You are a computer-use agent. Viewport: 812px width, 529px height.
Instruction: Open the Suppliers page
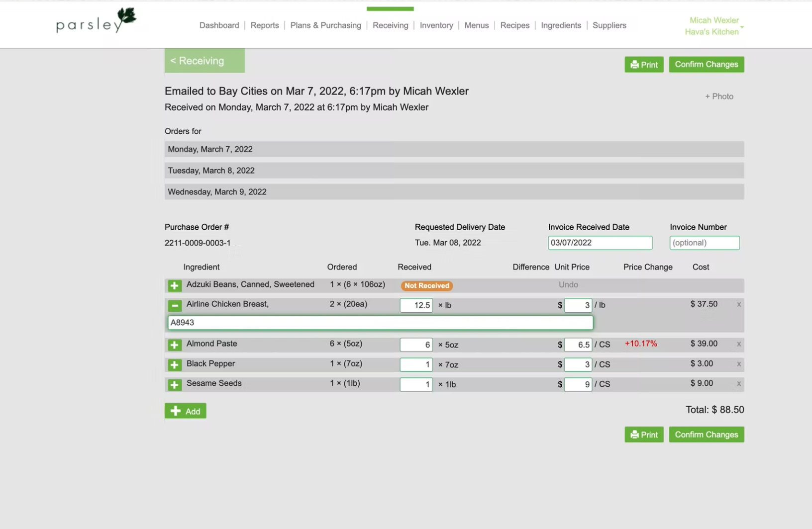pos(609,25)
